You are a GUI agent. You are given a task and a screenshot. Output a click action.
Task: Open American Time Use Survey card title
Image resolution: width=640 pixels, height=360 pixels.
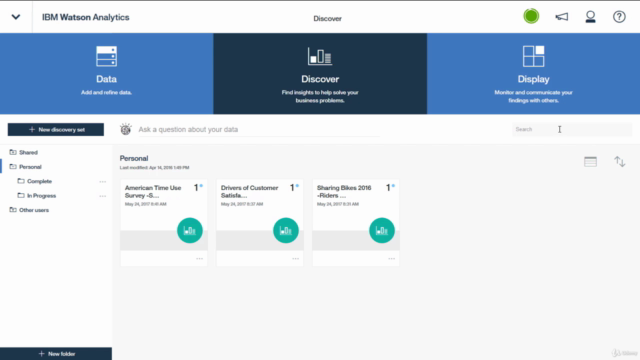pos(153,191)
